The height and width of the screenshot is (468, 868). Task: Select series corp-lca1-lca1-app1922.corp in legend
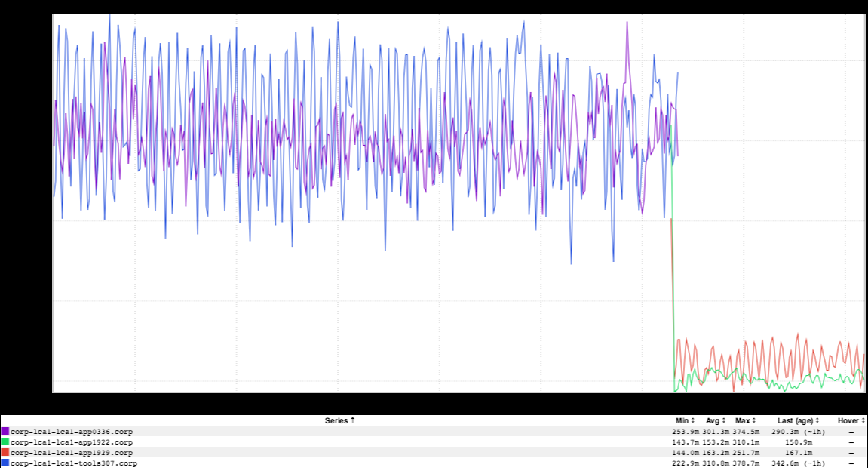[x=72, y=442]
